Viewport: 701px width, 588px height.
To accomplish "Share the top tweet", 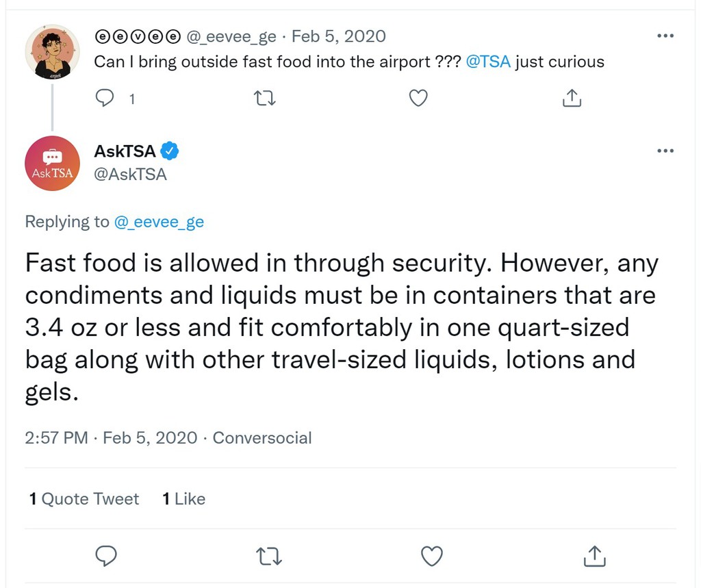I will tap(572, 98).
